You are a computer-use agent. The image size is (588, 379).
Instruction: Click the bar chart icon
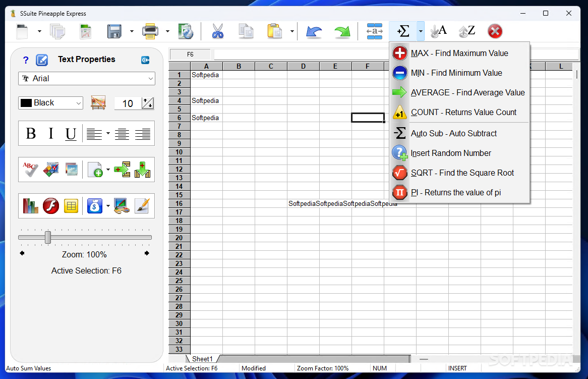[x=30, y=206]
